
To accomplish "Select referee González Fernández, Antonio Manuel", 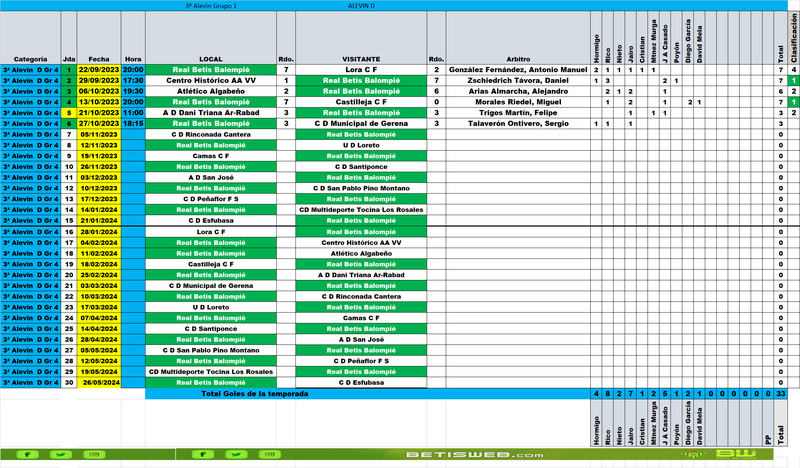I will (518, 70).
